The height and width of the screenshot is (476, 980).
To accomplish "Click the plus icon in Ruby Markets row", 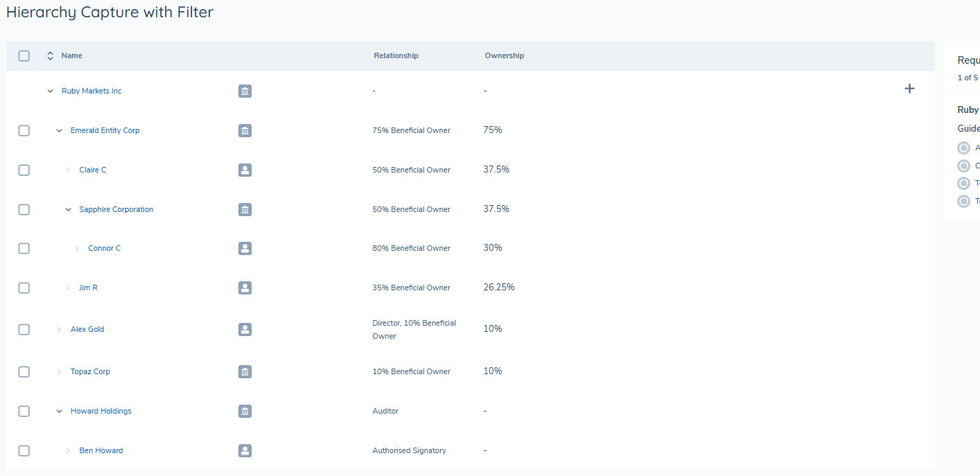I will pyautogui.click(x=910, y=89).
